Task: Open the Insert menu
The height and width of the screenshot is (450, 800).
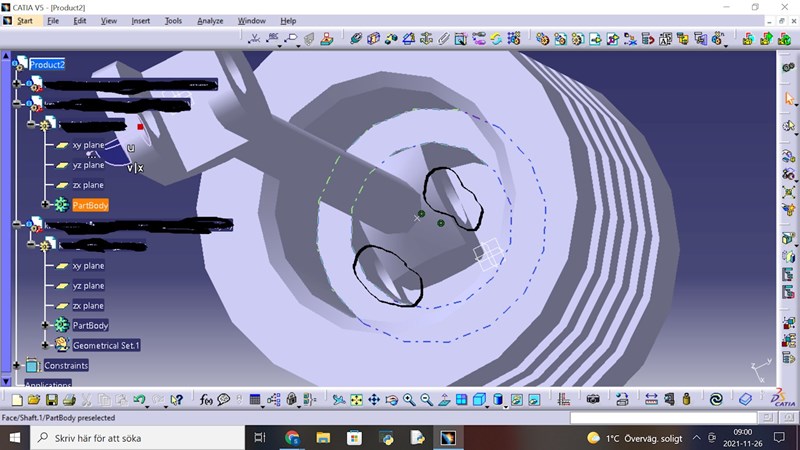Action: 140,20
